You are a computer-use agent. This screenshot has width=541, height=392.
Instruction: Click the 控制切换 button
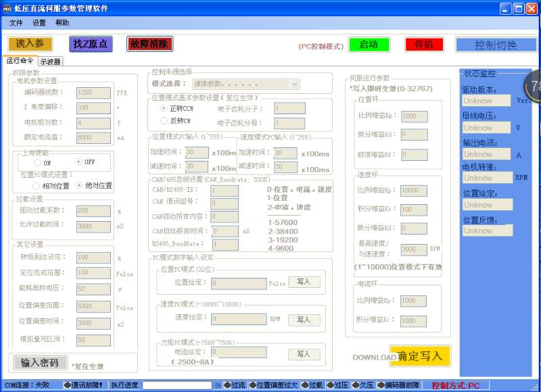click(496, 45)
